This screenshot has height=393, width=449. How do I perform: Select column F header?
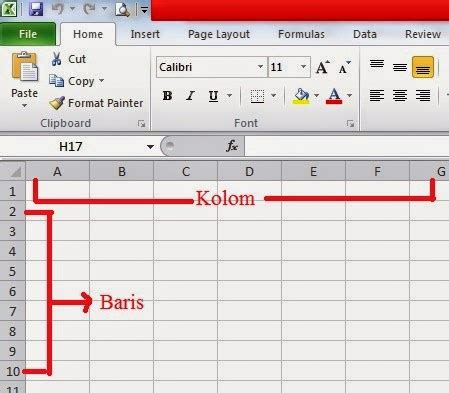point(377,171)
